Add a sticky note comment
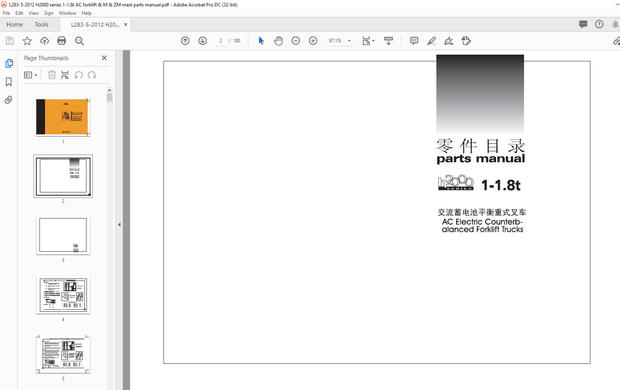The image size is (620, 390). [x=414, y=41]
